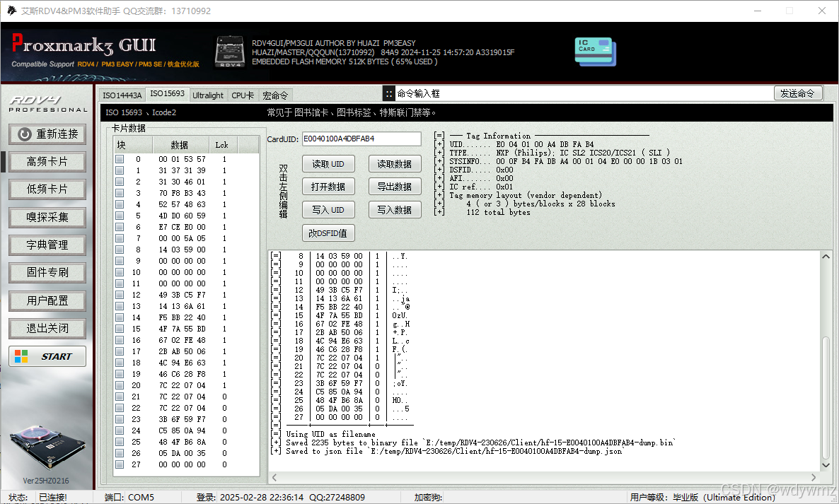Open the 字典管理 section

click(47, 245)
